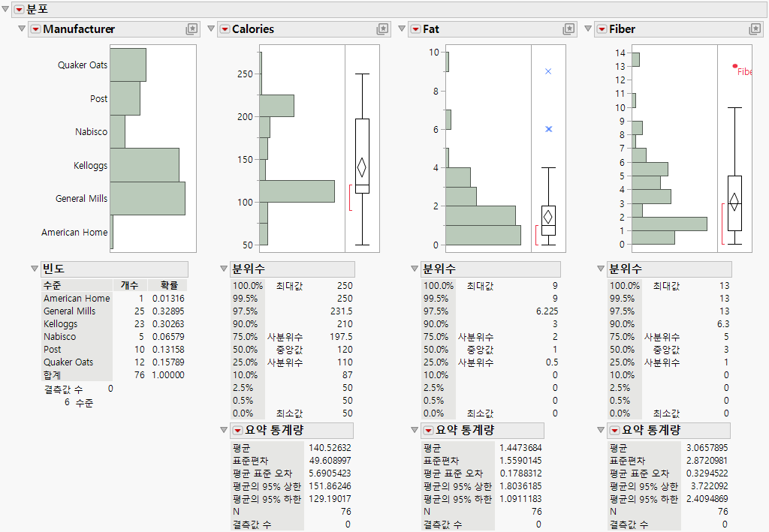769x532 pixels.
Task: Select the Post histogram bar
Action: tap(125, 98)
